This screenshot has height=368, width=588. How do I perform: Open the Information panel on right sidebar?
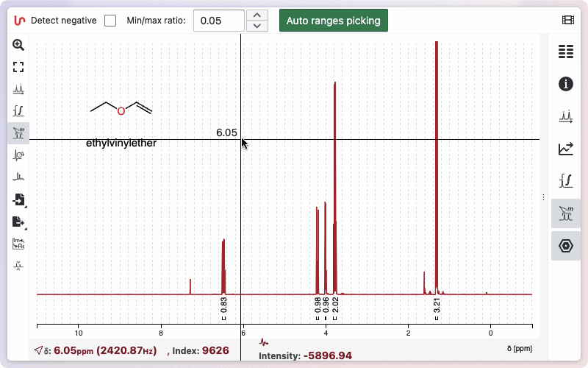click(x=565, y=84)
